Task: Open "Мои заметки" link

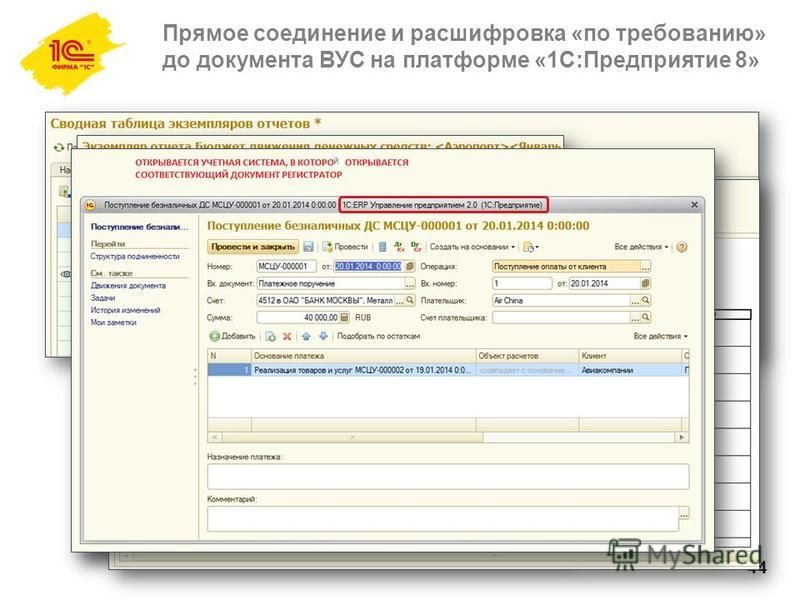Action: tap(113, 322)
